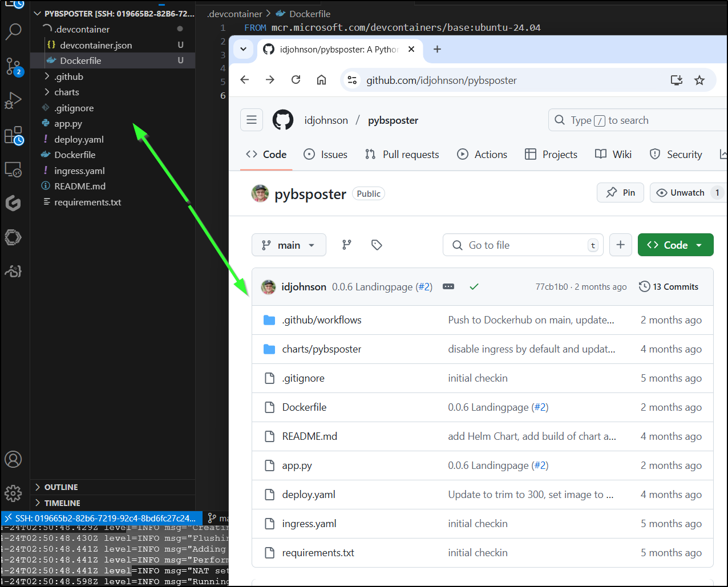
Task: Open Unwatch notifications dropdown
Action: click(x=687, y=193)
